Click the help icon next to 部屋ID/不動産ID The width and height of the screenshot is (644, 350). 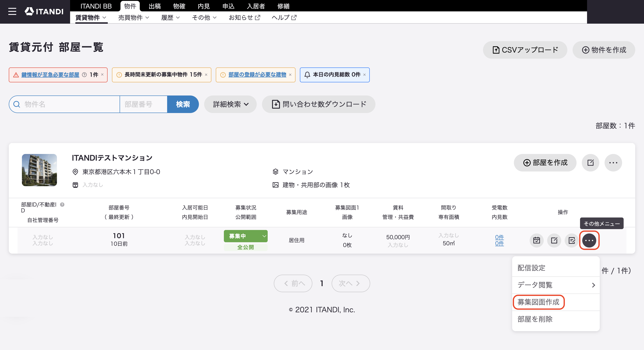[62, 205]
